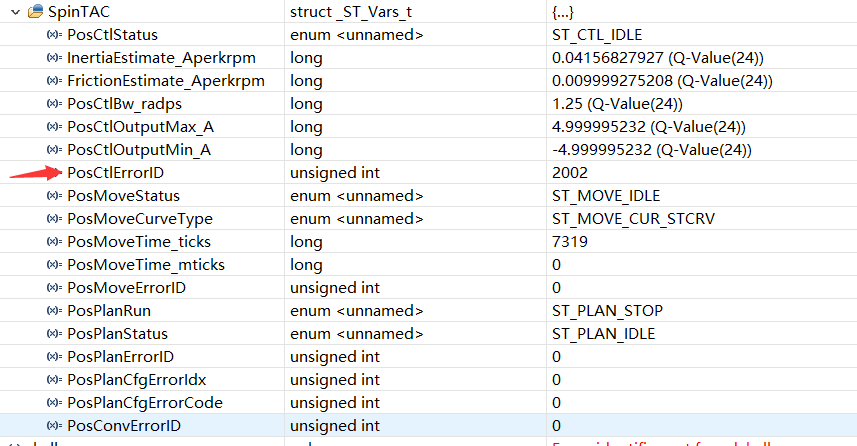Select the PosPlanRun variable

point(109,310)
